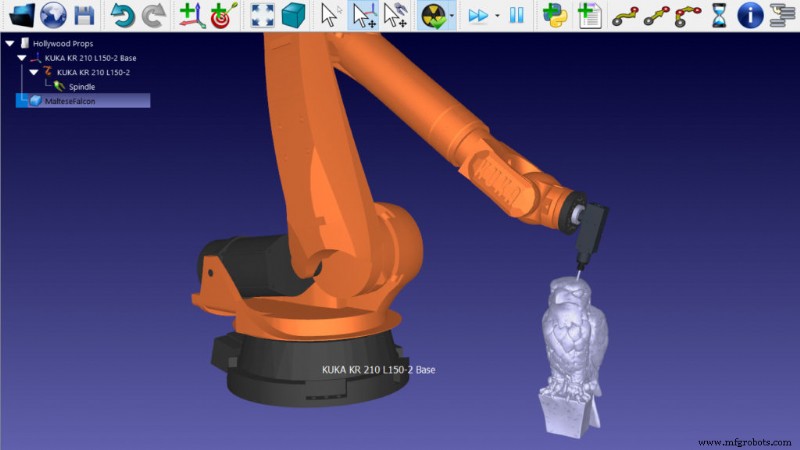The width and height of the screenshot is (800, 450).
Task: Open the load file icon
Action: click(22, 15)
